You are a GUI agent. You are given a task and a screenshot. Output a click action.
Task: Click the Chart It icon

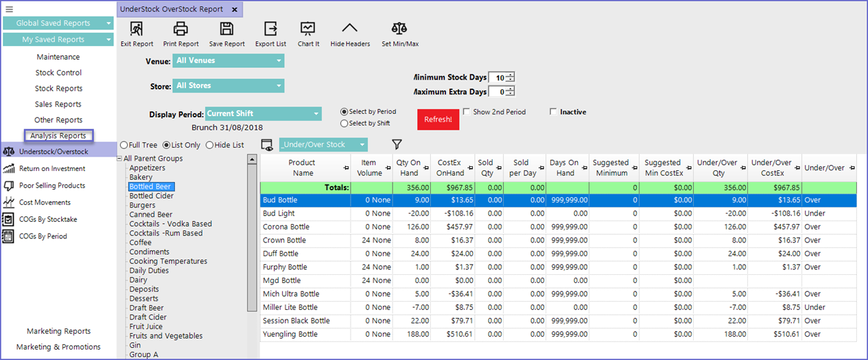pos(308,29)
